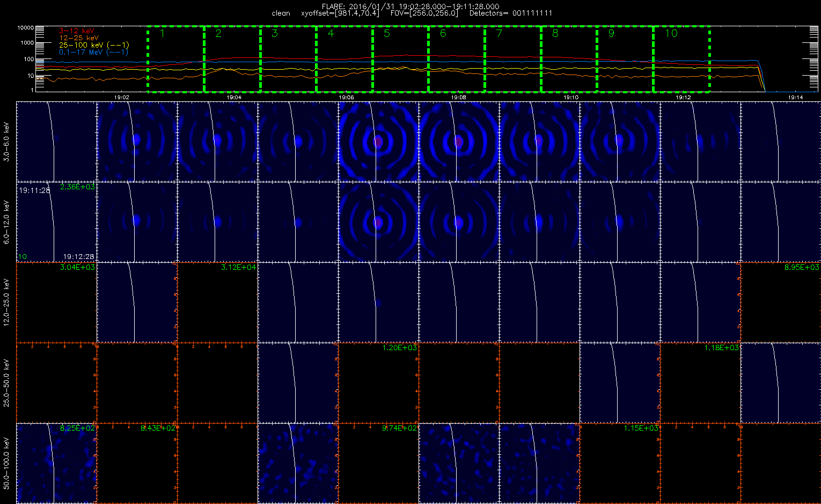Image resolution: width=821 pixels, height=504 pixels.
Task: Select time interval marker 4 in light curve
Action: click(x=331, y=33)
